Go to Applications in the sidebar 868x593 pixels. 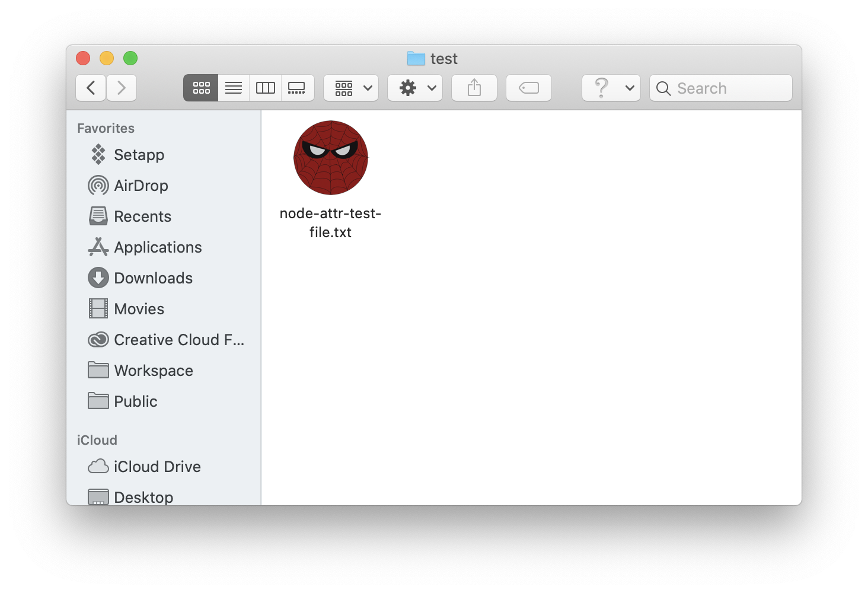(x=158, y=247)
